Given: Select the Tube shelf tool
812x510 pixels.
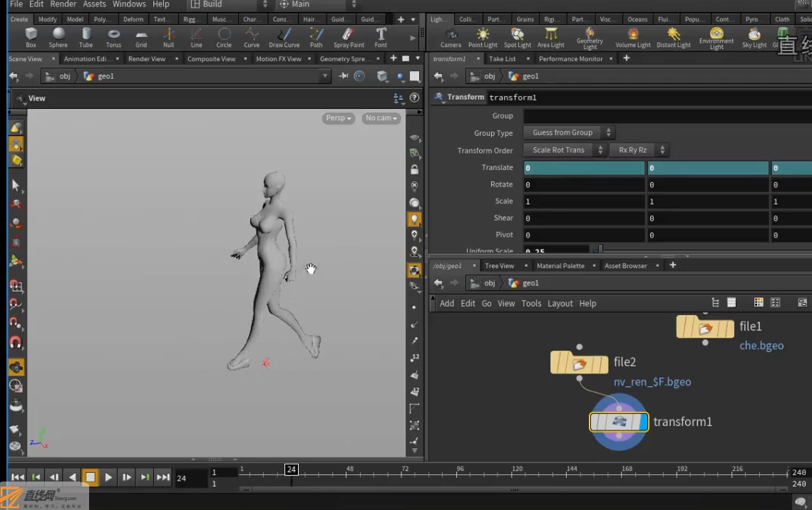Looking at the screenshot, I should click(x=86, y=38).
